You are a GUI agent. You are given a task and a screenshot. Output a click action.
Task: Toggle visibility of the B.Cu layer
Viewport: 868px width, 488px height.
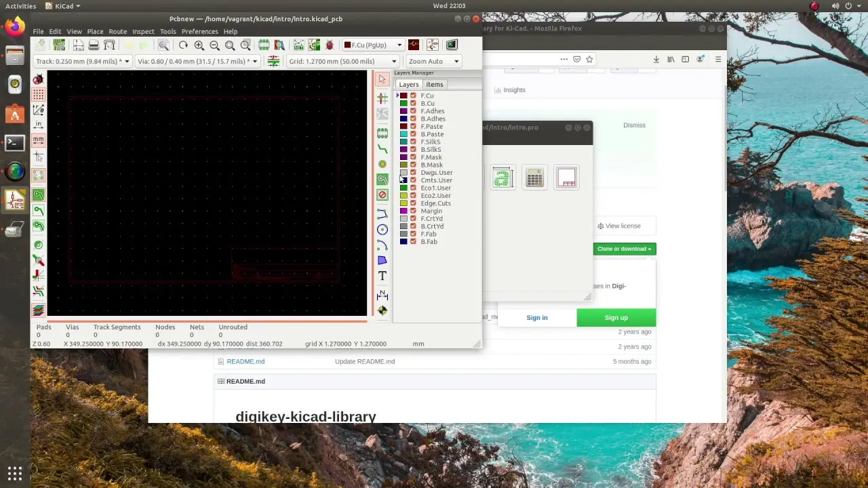(413, 104)
